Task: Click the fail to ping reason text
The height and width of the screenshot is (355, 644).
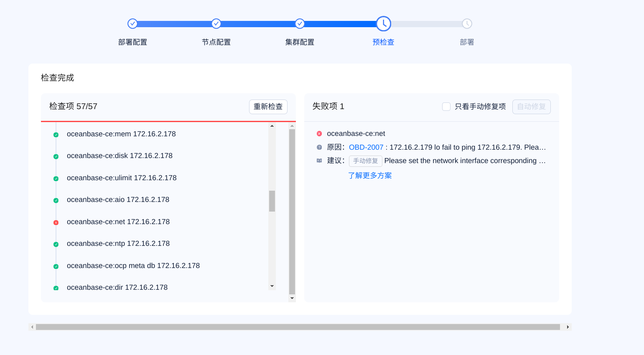Action: tap(468, 147)
